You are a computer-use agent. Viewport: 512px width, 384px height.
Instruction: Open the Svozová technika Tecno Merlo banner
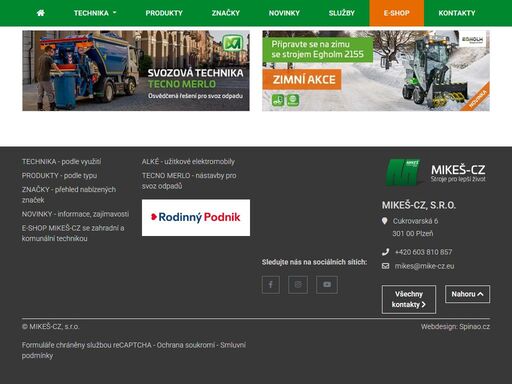(x=136, y=71)
